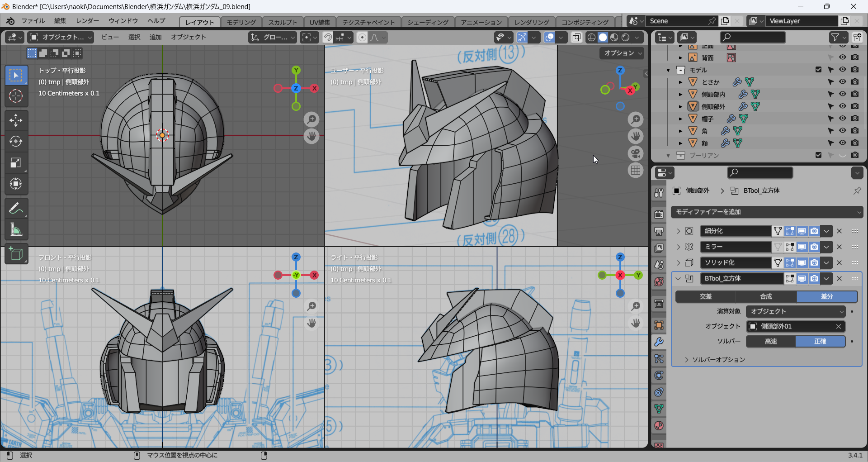The width and height of the screenshot is (868, 462).
Task: Set boolean operation to 合成
Action: (766, 296)
